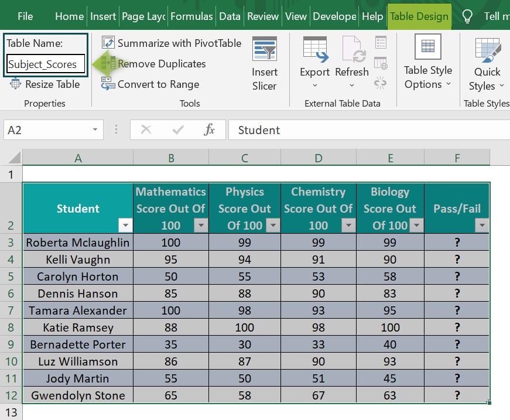Open the Formulas tab
The width and height of the screenshot is (510, 420).
click(191, 16)
